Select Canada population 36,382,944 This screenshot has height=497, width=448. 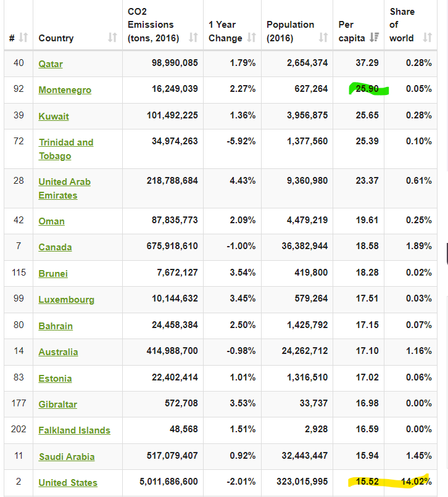[x=305, y=246]
